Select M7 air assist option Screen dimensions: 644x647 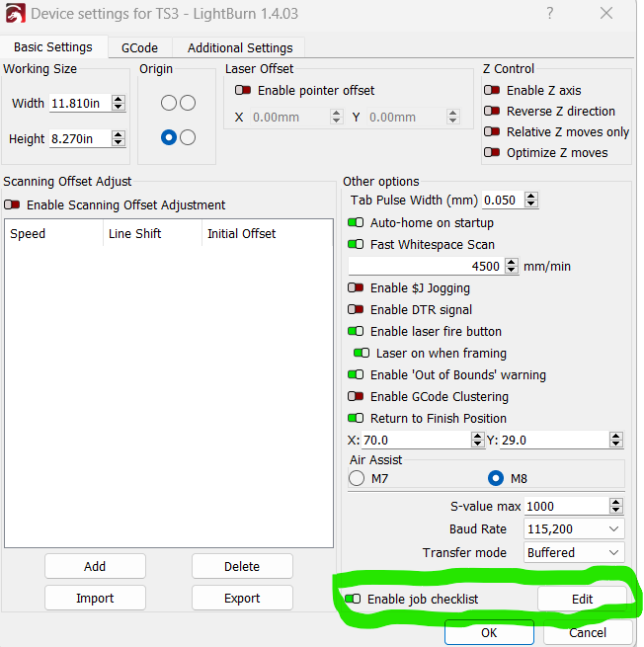[357, 478]
